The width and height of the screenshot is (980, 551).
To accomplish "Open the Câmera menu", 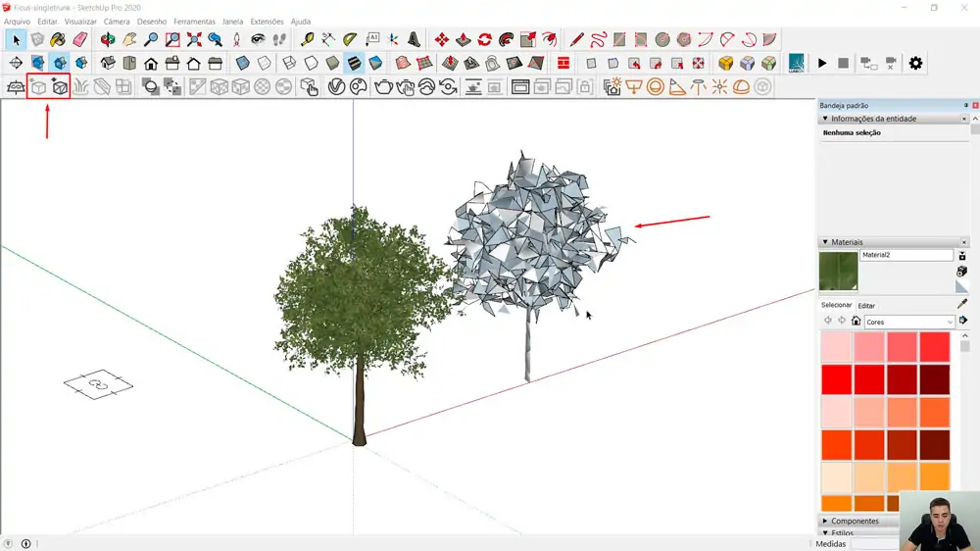I will [x=117, y=22].
